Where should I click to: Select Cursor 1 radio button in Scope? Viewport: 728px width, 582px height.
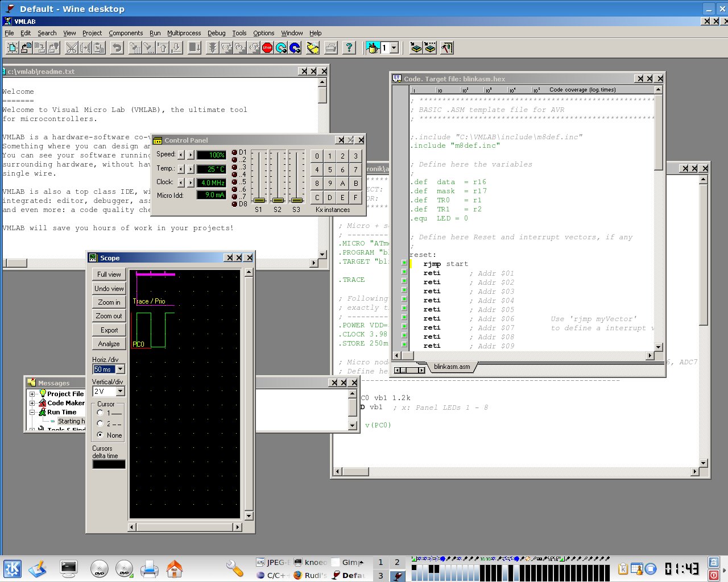[x=100, y=413]
